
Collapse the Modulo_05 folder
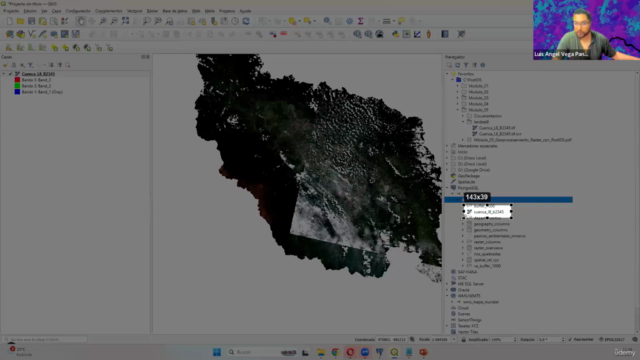458,110
